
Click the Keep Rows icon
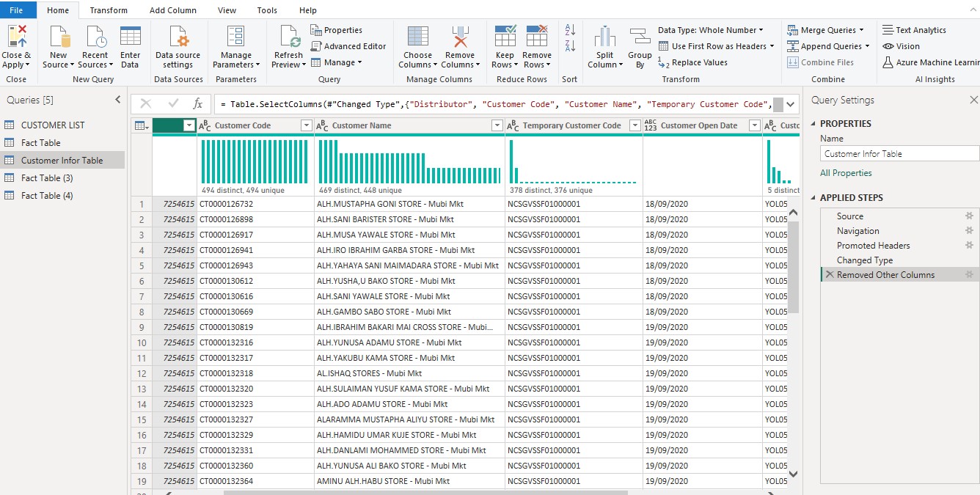click(505, 36)
